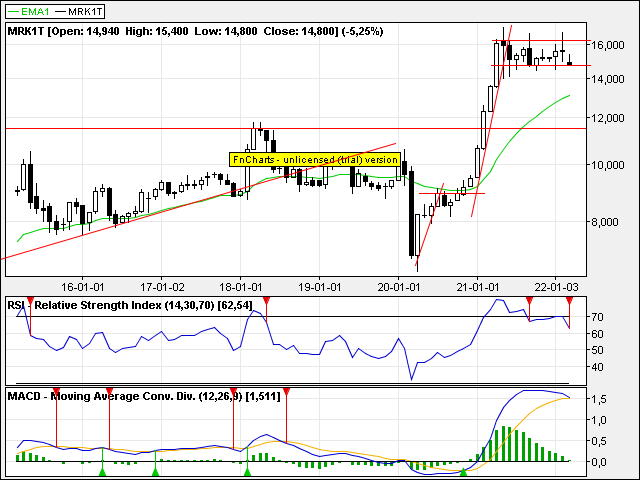Click the 22-01-03 date axis label
The image size is (640, 480).
(x=556, y=287)
